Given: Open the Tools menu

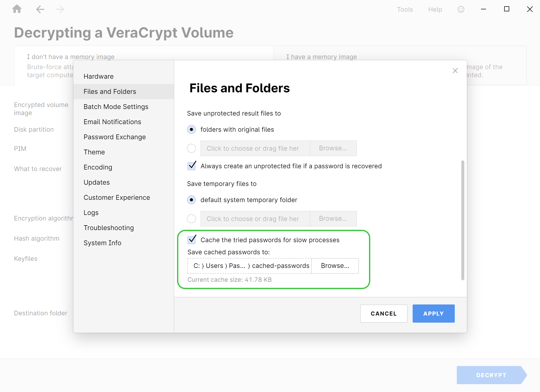Looking at the screenshot, I should coord(405,9).
